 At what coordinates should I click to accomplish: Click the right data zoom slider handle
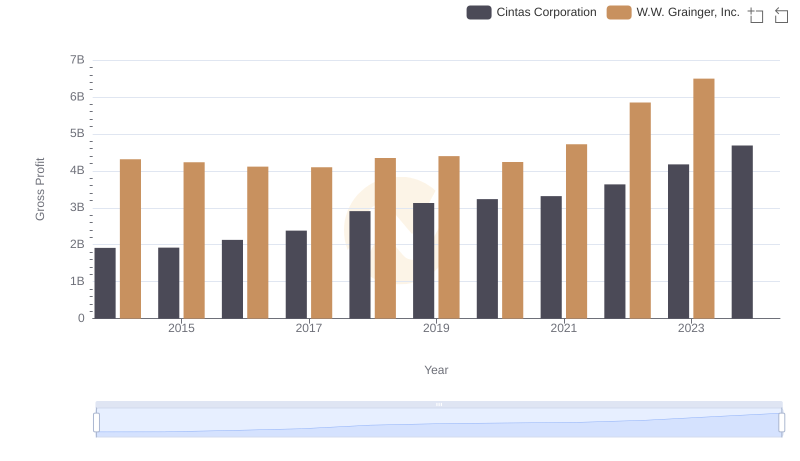point(781,423)
